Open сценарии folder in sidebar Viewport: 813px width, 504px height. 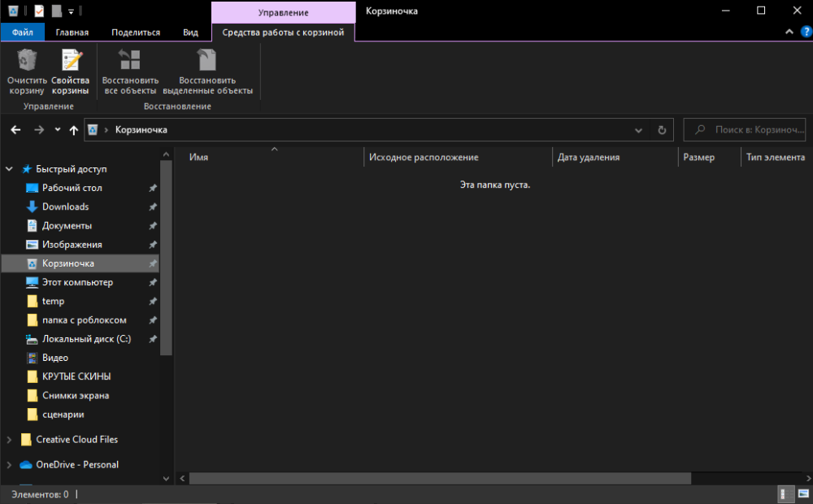coord(63,415)
